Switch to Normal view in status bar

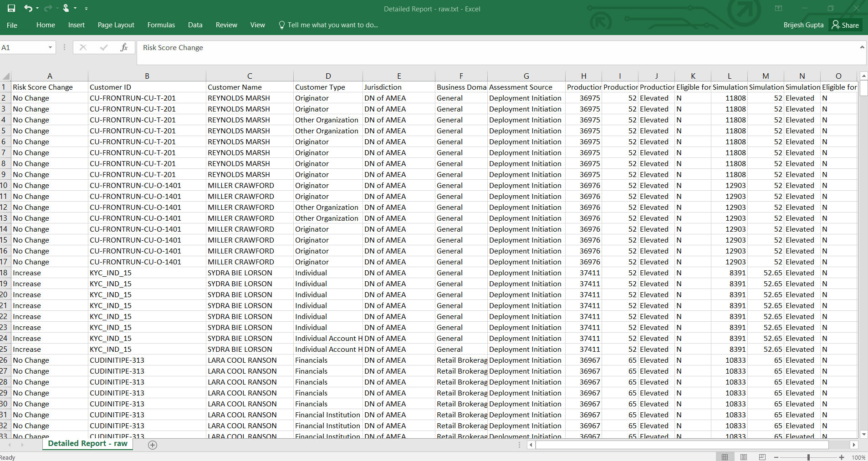click(x=725, y=457)
